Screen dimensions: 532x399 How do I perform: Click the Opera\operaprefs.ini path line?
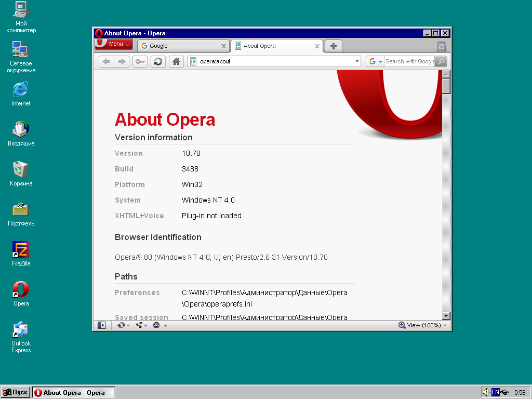pyautogui.click(x=217, y=304)
